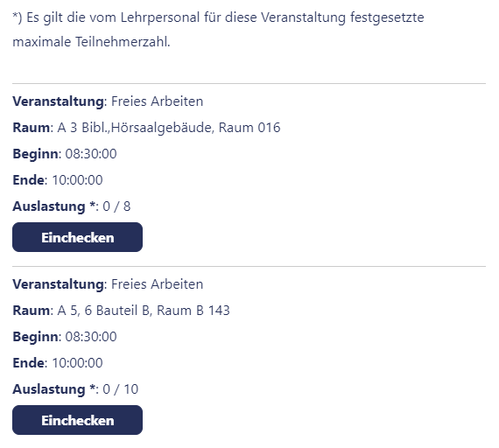Viewport: 499px width, 448px height.
Task: Click 'Freies Arbeiten' in the second entry
Action: (x=158, y=284)
